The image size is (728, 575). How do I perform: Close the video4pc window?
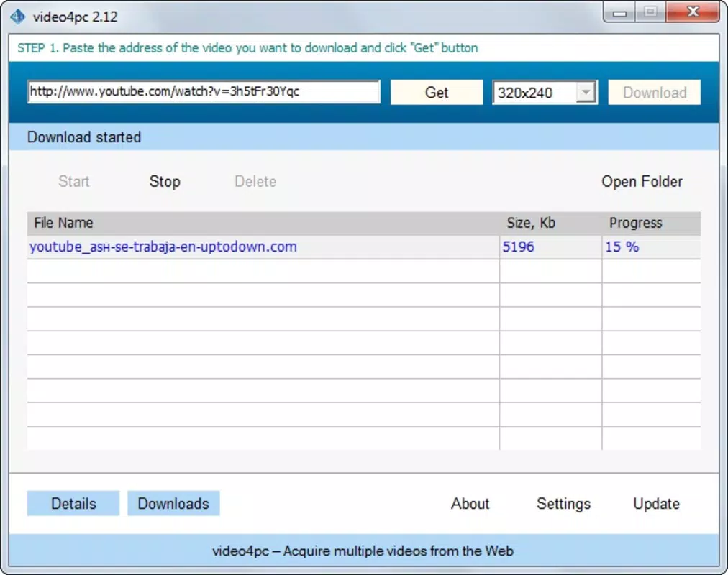point(693,11)
